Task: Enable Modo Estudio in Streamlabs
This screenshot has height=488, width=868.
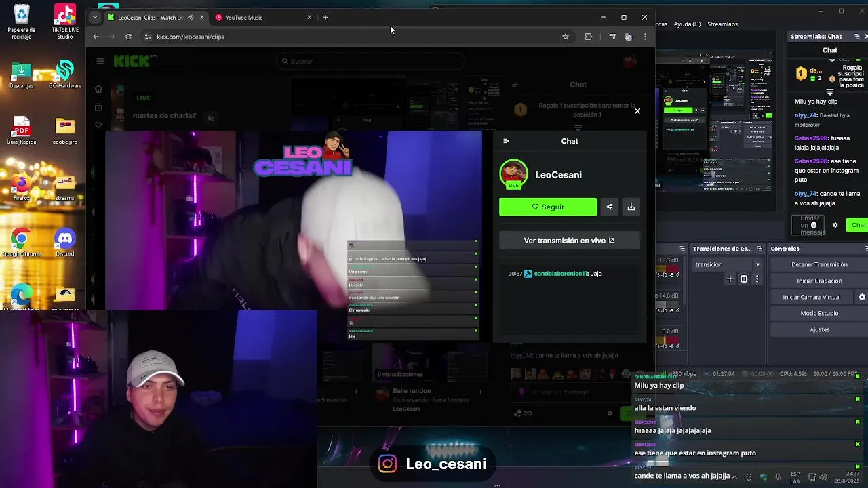Action: (x=819, y=313)
